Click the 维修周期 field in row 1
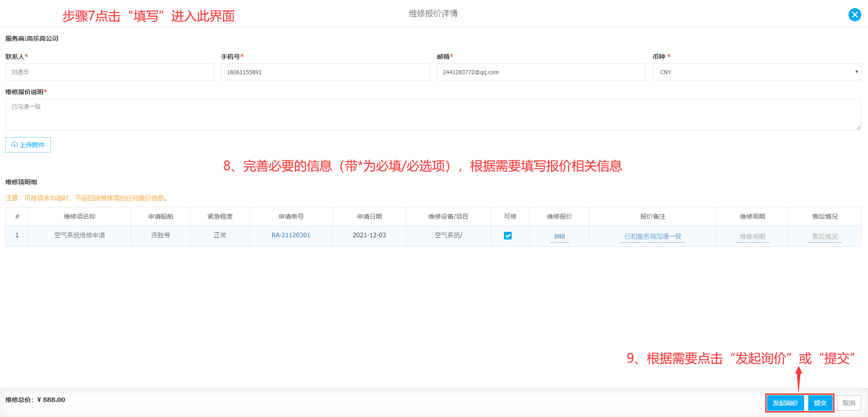Screen dimensions: 868x417 (x=752, y=236)
